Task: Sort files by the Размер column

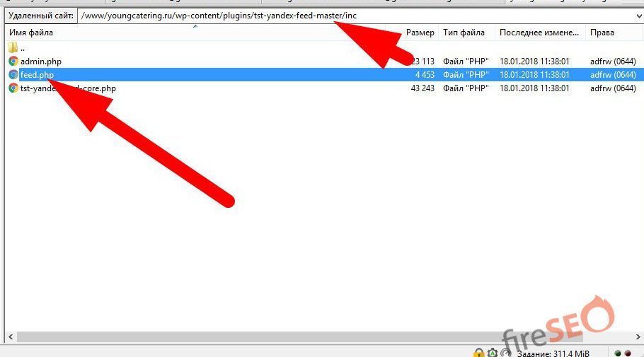Action: (420, 33)
